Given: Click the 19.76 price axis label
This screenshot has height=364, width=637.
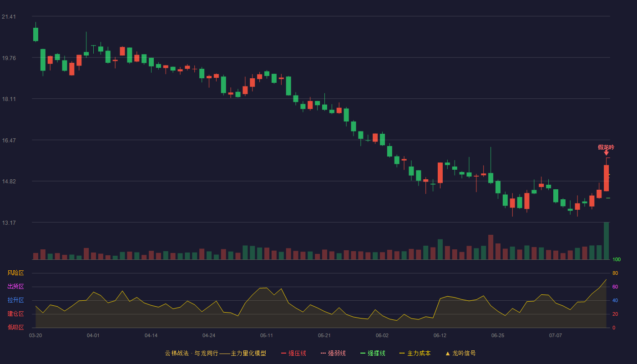Looking at the screenshot, I should [9, 58].
